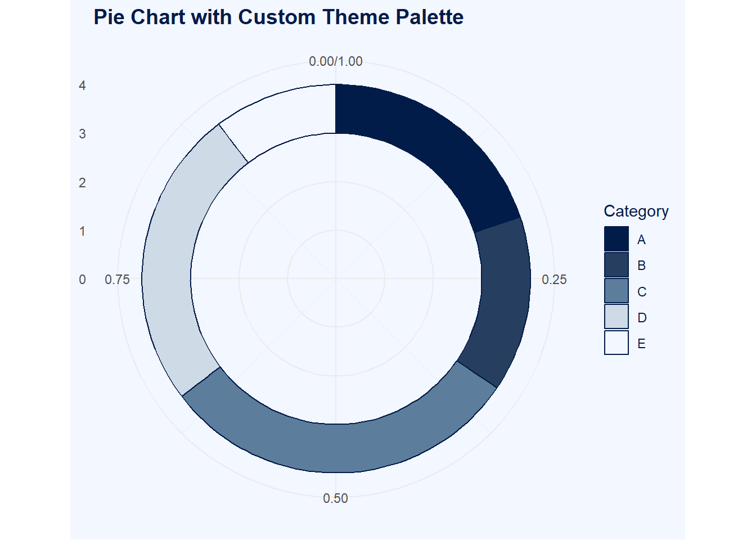Screen dimensions: 756x540
Task: Click the 0.00/1.00 angular axis label
Action: [x=336, y=61]
